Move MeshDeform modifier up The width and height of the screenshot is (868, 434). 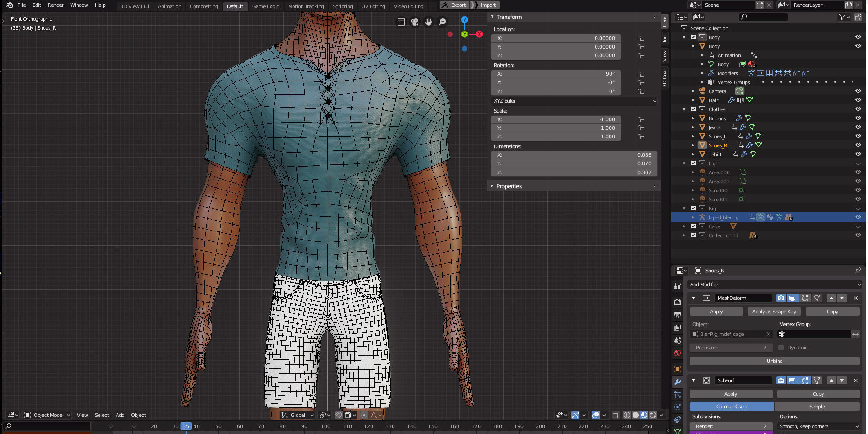tap(832, 298)
